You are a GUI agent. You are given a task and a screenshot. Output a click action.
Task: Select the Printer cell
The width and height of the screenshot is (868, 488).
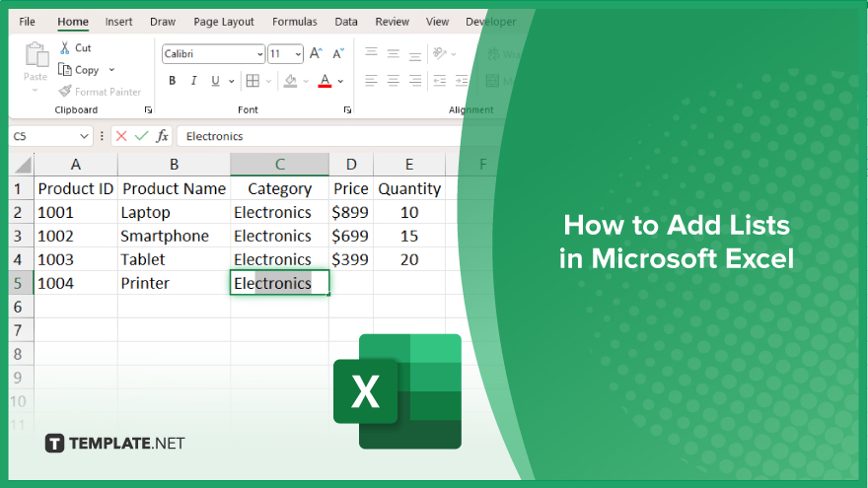(x=174, y=283)
